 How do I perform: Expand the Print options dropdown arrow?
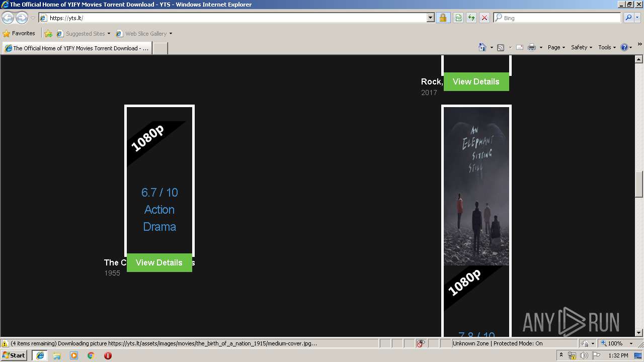(x=541, y=47)
